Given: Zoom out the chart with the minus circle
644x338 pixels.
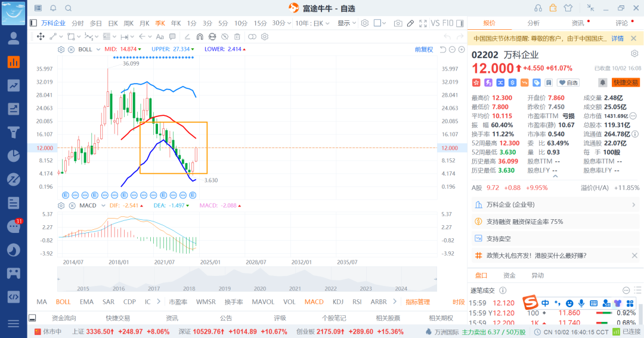Looking at the screenshot, I should [452, 50].
